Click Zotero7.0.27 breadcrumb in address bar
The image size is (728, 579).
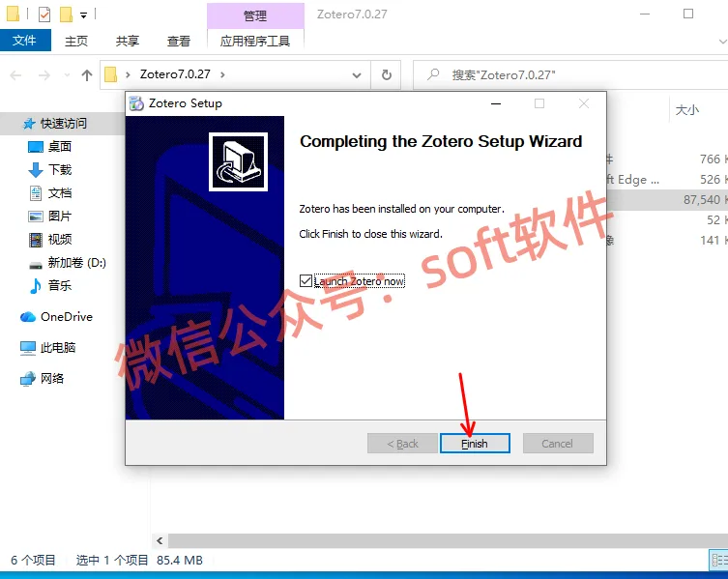pos(175,74)
